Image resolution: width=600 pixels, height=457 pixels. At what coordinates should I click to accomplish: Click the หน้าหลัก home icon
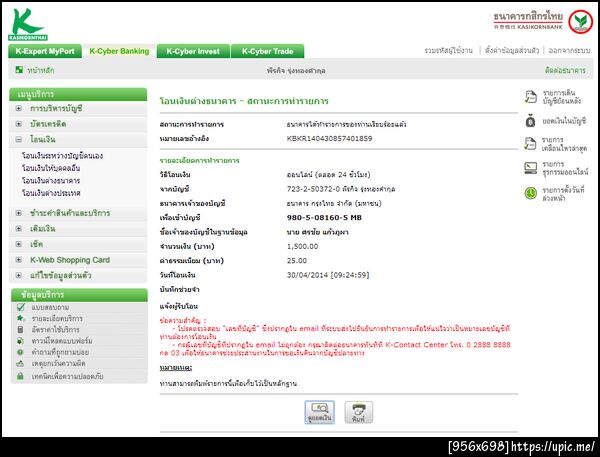[19, 70]
